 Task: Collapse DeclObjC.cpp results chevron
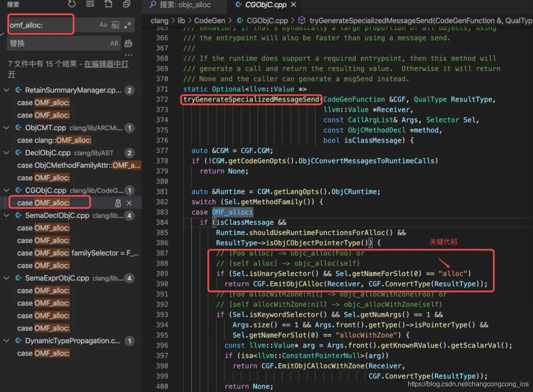pyautogui.click(x=7, y=153)
